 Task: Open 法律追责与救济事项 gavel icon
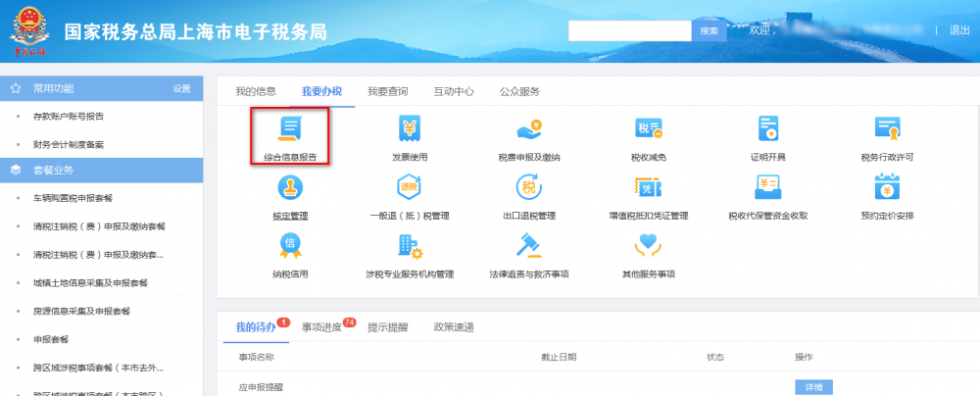[x=529, y=246]
